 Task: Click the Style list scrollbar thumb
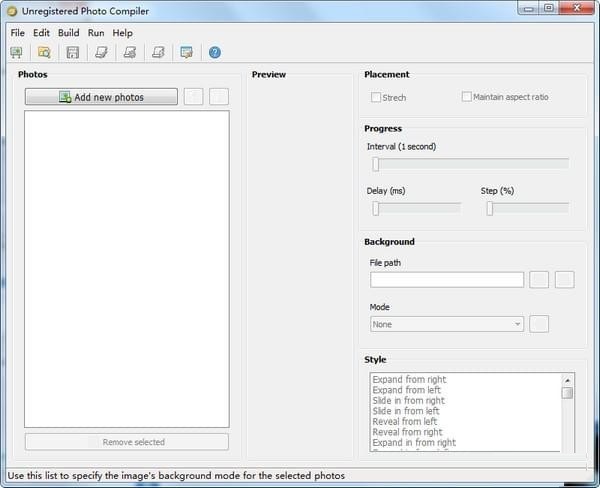point(567,393)
